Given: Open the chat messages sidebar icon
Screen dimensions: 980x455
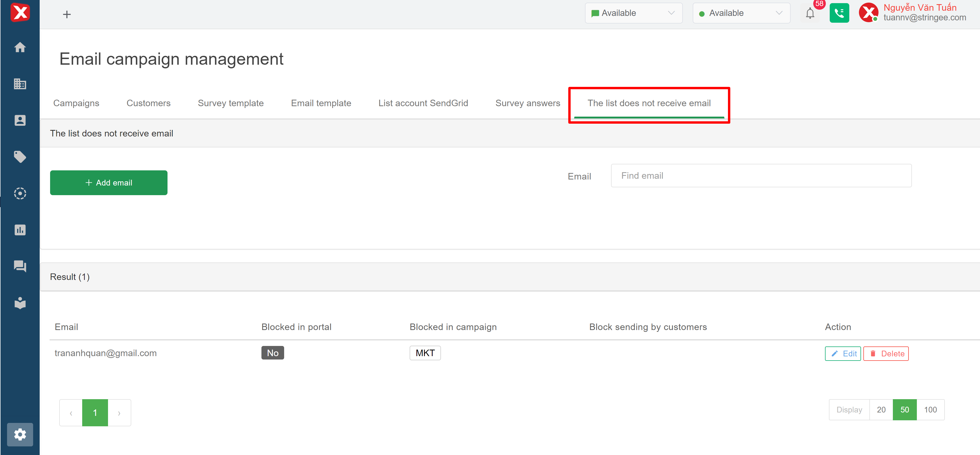Looking at the screenshot, I should 20,266.
